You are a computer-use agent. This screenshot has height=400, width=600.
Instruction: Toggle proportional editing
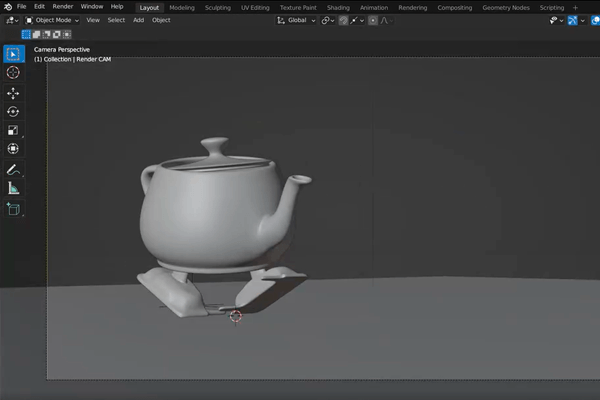coord(373,20)
